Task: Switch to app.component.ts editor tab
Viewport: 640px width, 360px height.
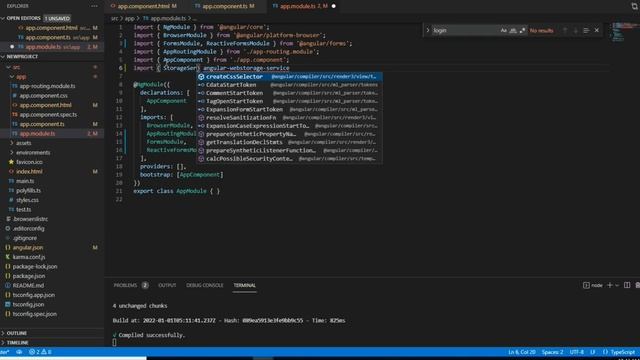Action: pyautogui.click(x=224, y=6)
